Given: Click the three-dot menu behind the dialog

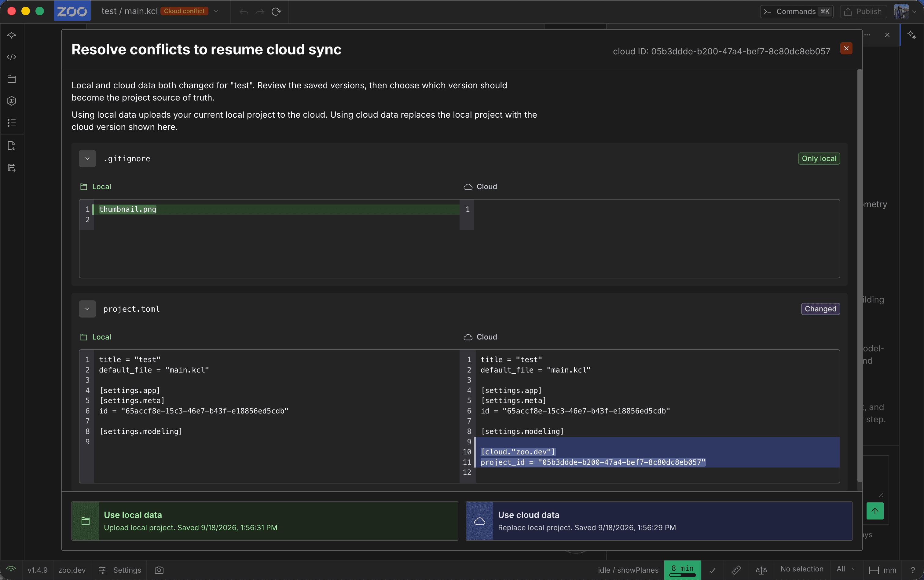Looking at the screenshot, I should tap(867, 35).
